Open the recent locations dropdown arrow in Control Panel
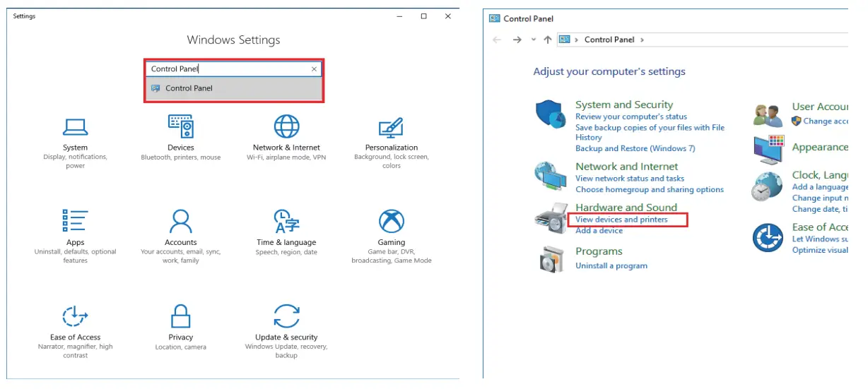 [533, 40]
